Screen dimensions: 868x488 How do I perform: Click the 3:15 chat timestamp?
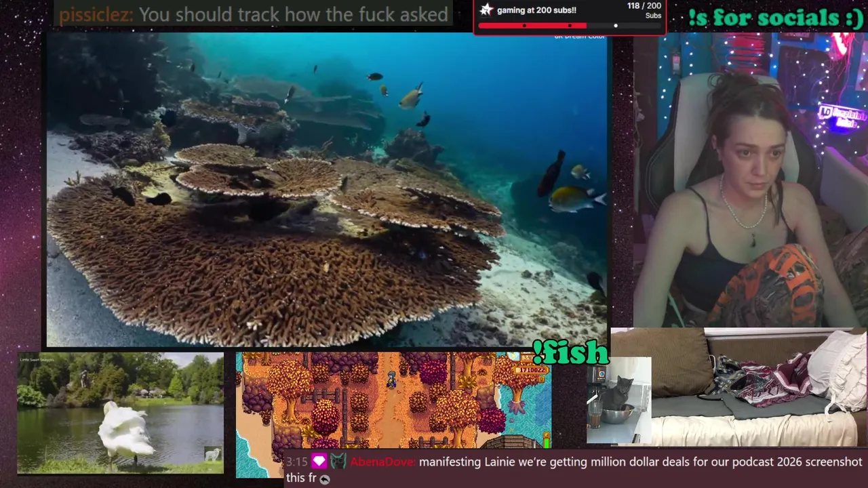[x=296, y=462]
